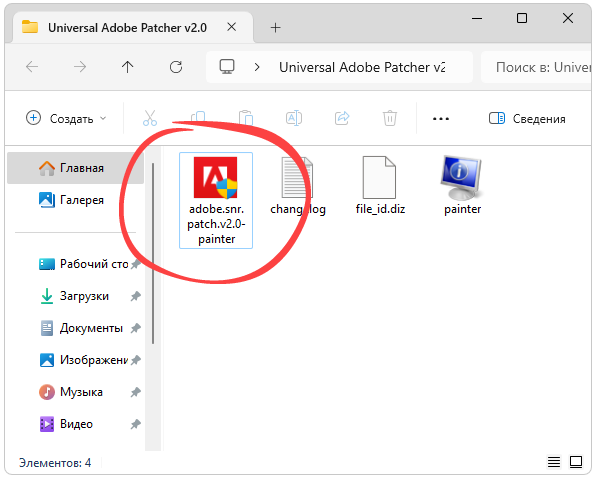Unpin Музыка using its pin icon
Viewport: 597px width, 481px height.
pyautogui.click(x=136, y=392)
